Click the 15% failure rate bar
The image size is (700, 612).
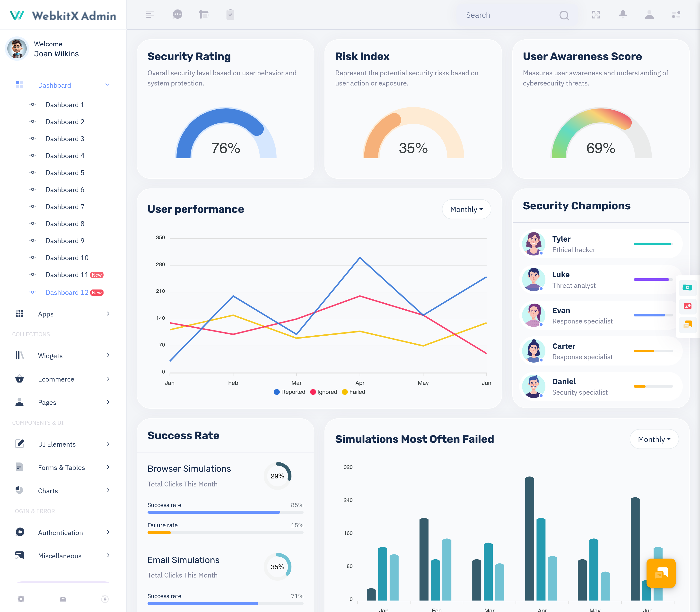pos(225,532)
